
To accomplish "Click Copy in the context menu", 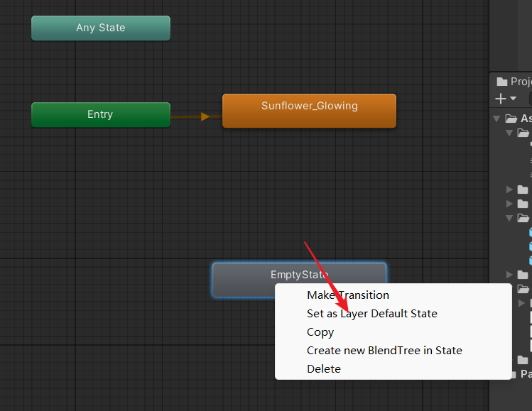I will (x=320, y=331).
